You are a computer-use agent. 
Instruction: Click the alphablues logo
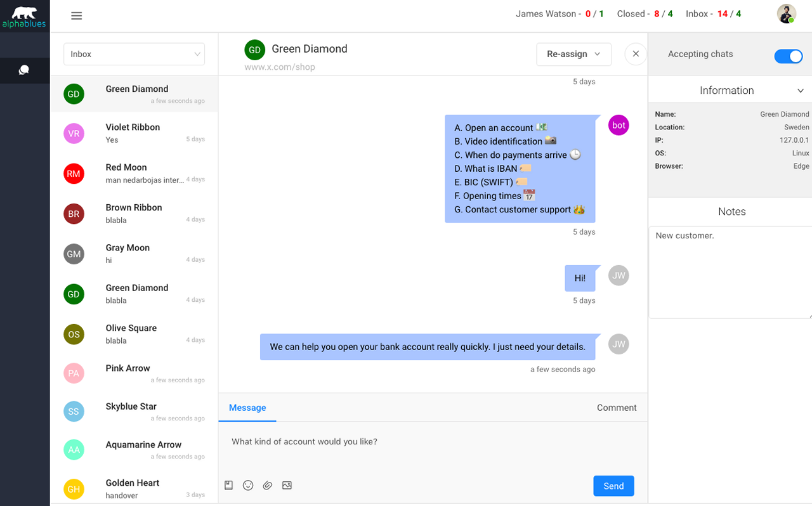(x=25, y=15)
